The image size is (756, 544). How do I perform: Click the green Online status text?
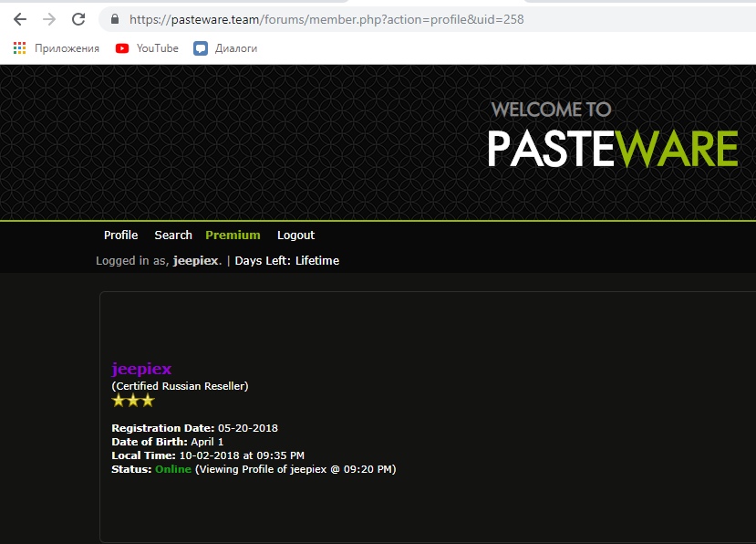pyautogui.click(x=173, y=469)
